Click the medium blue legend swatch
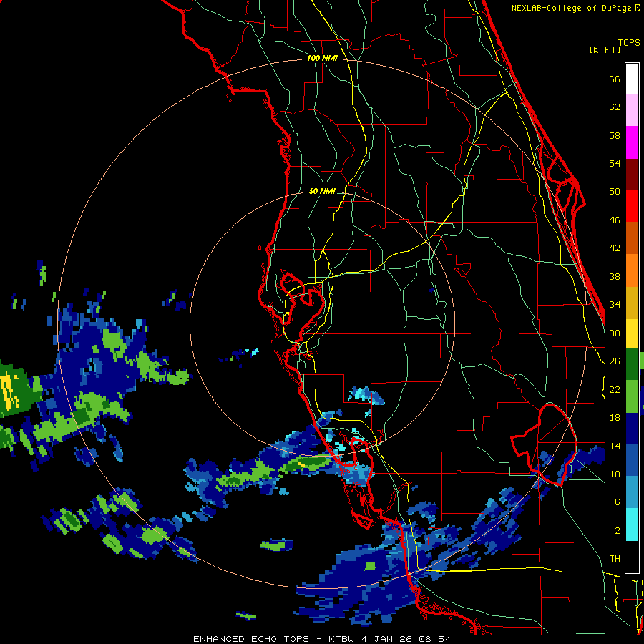 click(x=632, y=460)
